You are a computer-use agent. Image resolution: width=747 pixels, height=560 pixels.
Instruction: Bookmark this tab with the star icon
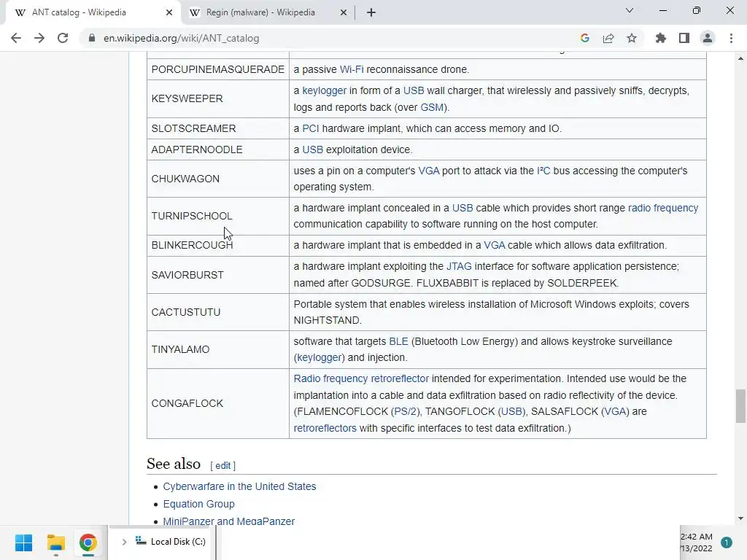click(632, 38)
